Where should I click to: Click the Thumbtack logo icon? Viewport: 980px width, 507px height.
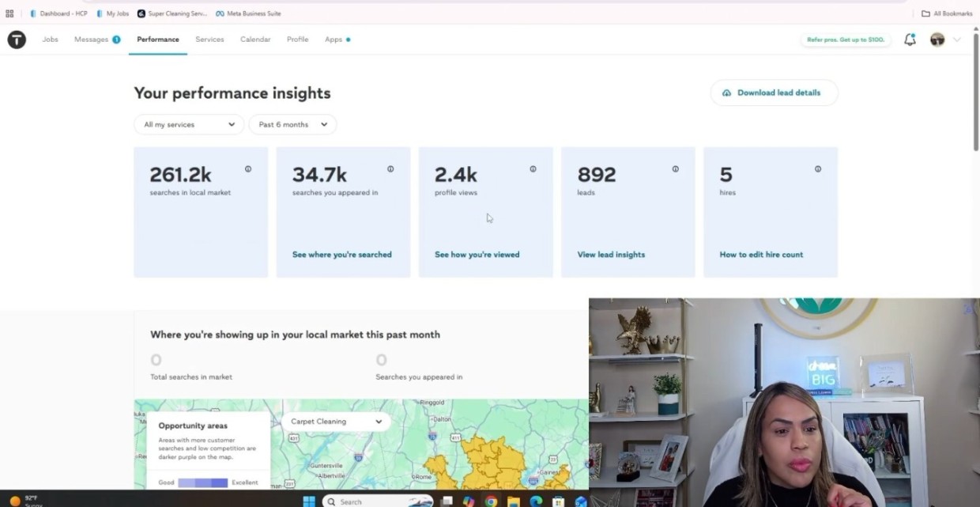point(17,40)
